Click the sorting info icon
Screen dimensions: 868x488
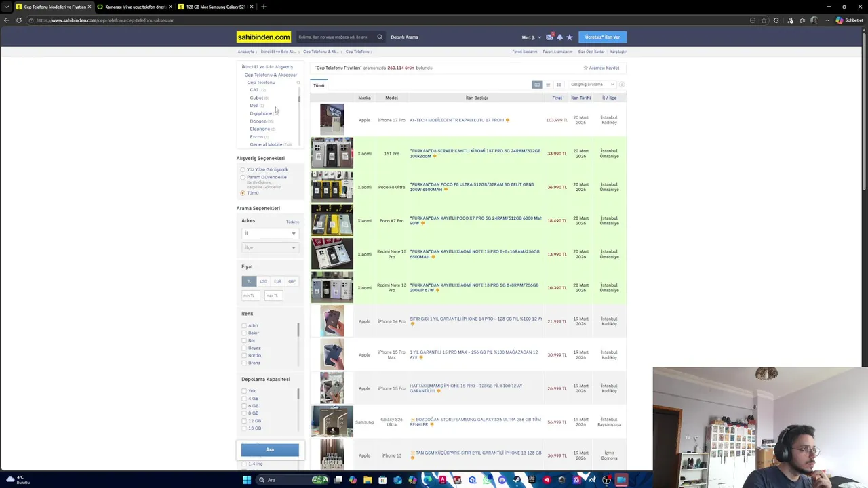click(x=621, y=85)
